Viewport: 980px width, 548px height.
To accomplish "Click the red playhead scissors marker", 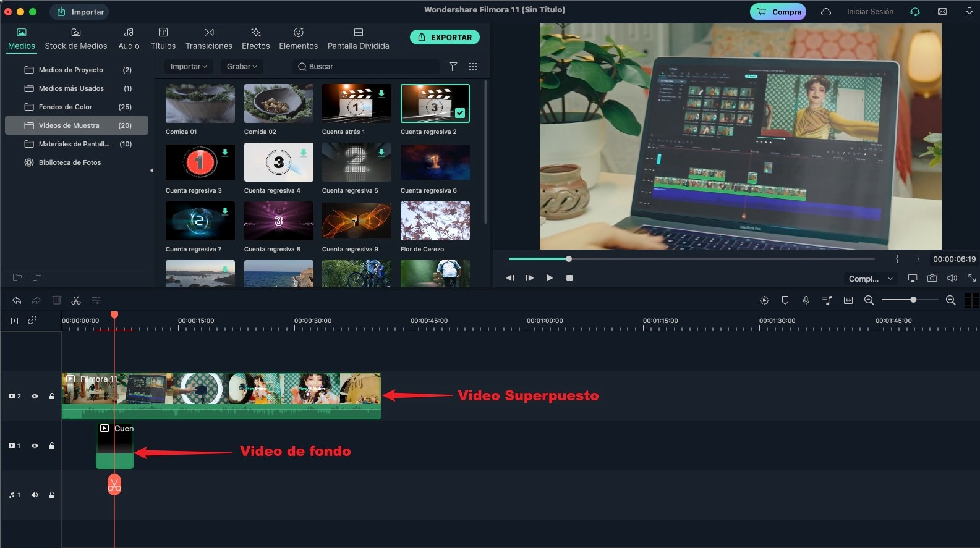I will pyautogui.click(x=114, y=485).
